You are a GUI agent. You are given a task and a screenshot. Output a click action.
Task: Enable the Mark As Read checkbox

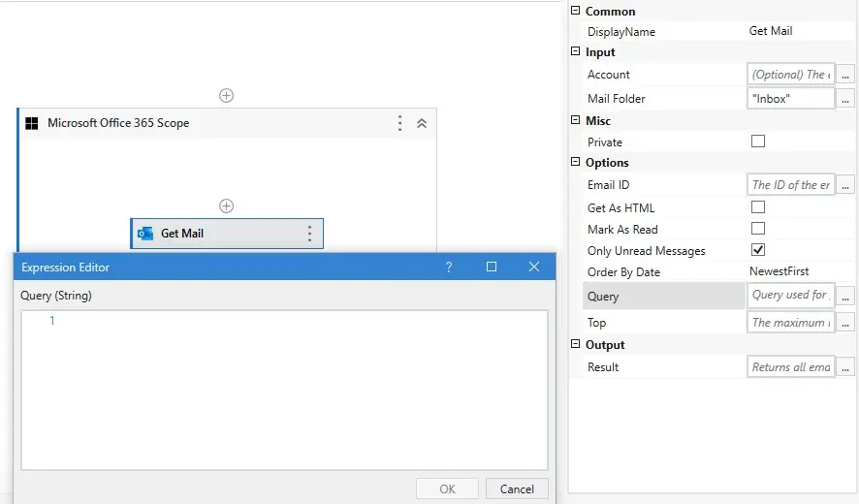coord(758,229)
